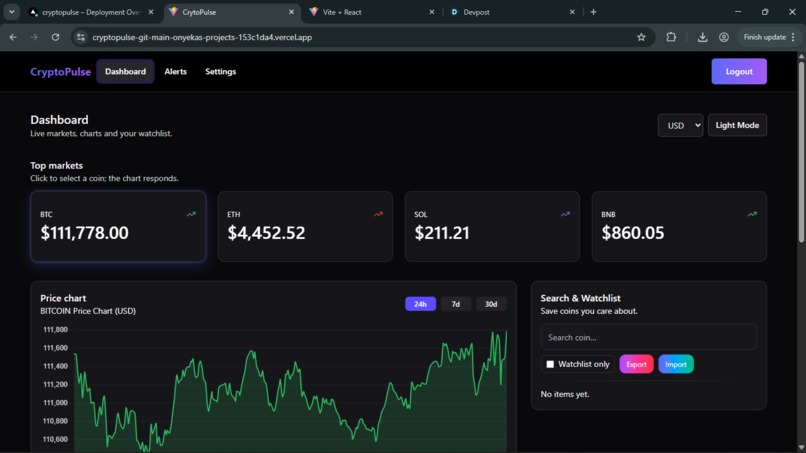The height and width of the screenshot is (453, 806).
Task: Restore down the browser window
Action: [x=765, y=12]
